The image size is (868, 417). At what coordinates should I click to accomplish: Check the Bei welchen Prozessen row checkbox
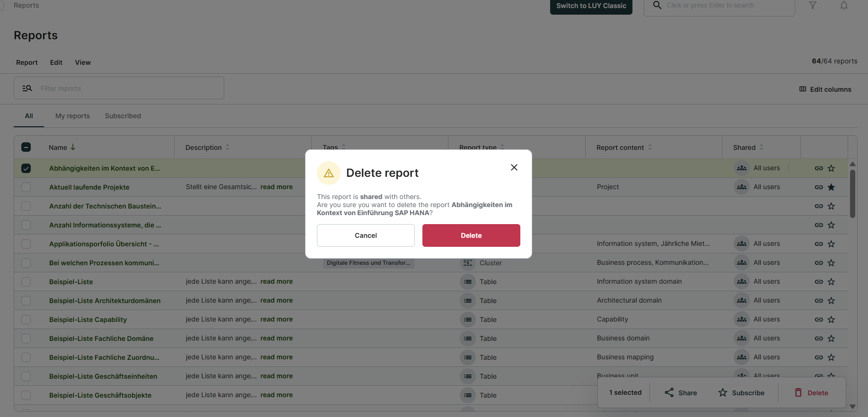coord(26,263)
